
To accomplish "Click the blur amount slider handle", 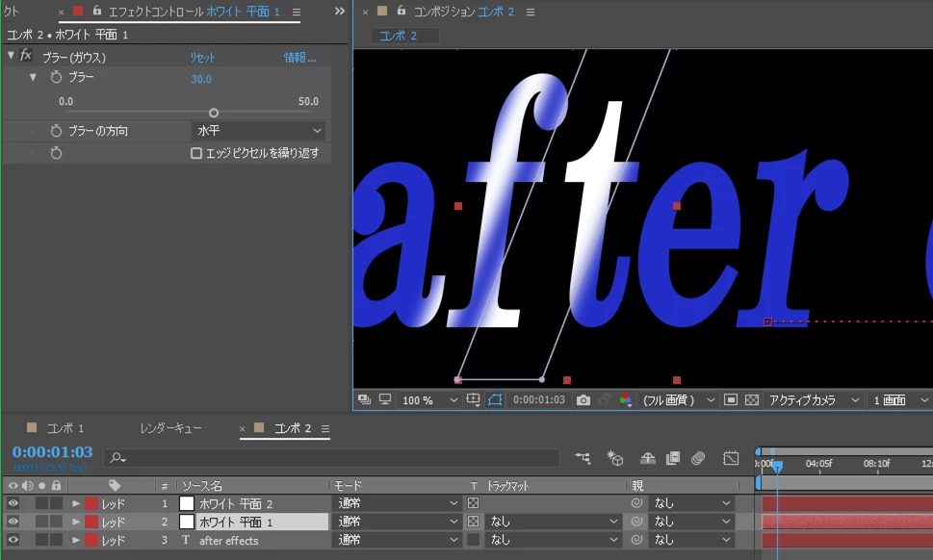I will pos(214,113).
